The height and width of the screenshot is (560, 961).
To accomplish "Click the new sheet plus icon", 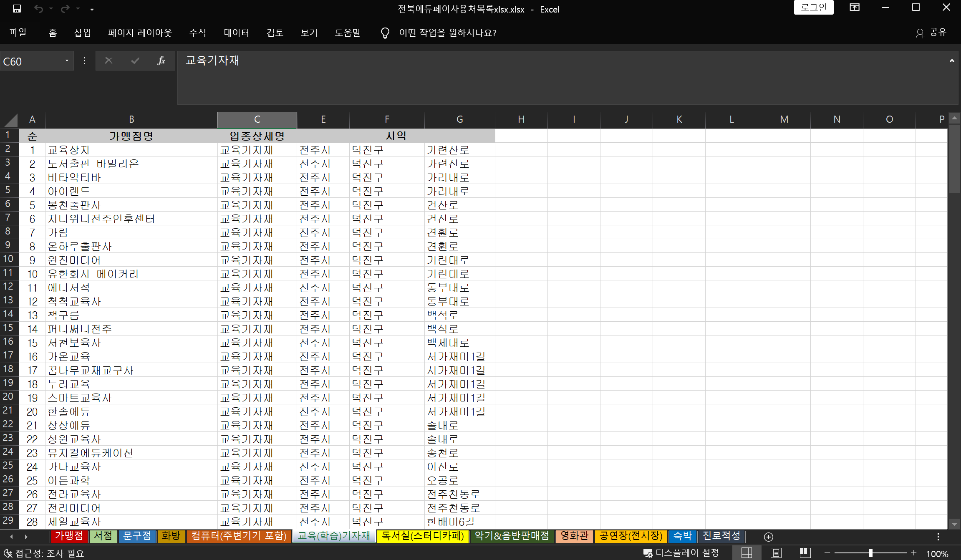I will pos(769,537).
